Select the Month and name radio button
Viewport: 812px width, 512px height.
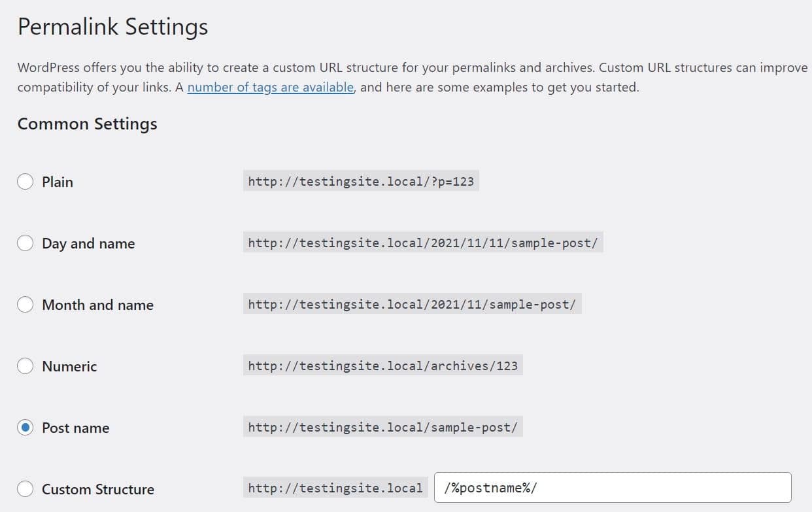tap(25, 304)
